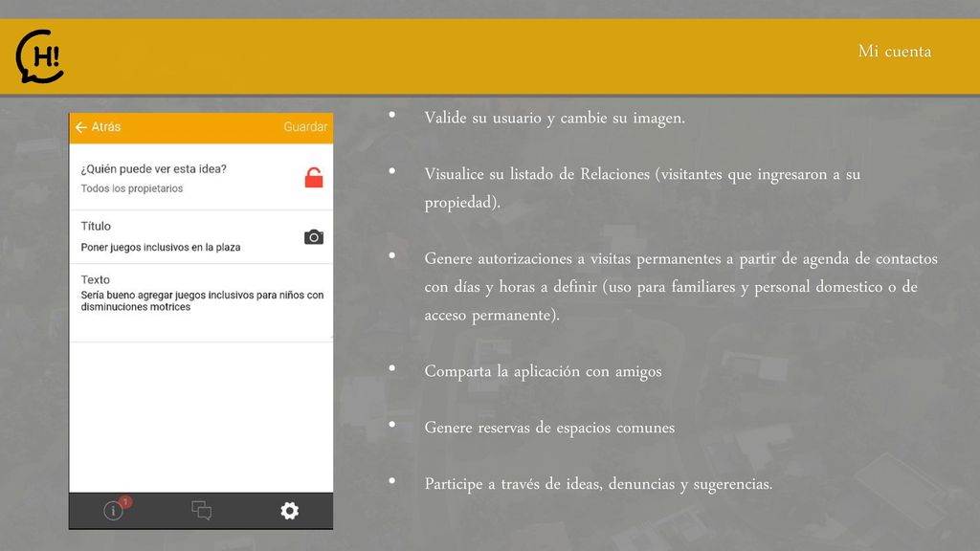The width and height of the screenshot is (980, 551).
Task: Attach photo using the camera icon
Action: (314, 237)
